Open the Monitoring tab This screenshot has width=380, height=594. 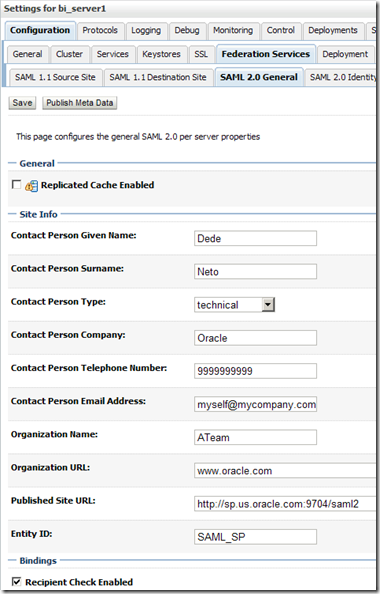click(233, 30)
